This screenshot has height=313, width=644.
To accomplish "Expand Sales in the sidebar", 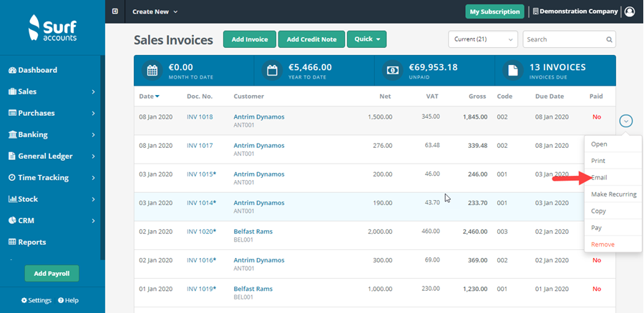I will [52, 91].
